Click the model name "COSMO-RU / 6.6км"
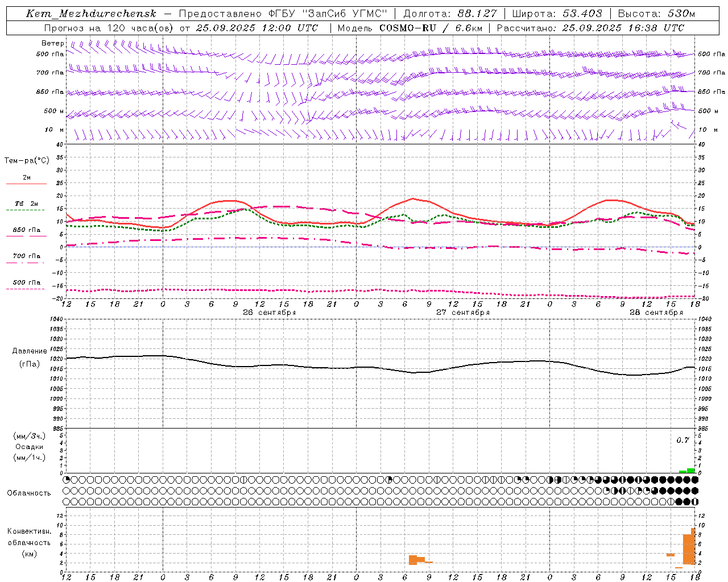The image size is (728, 582). pyautogui.click(x=431, y=28)
